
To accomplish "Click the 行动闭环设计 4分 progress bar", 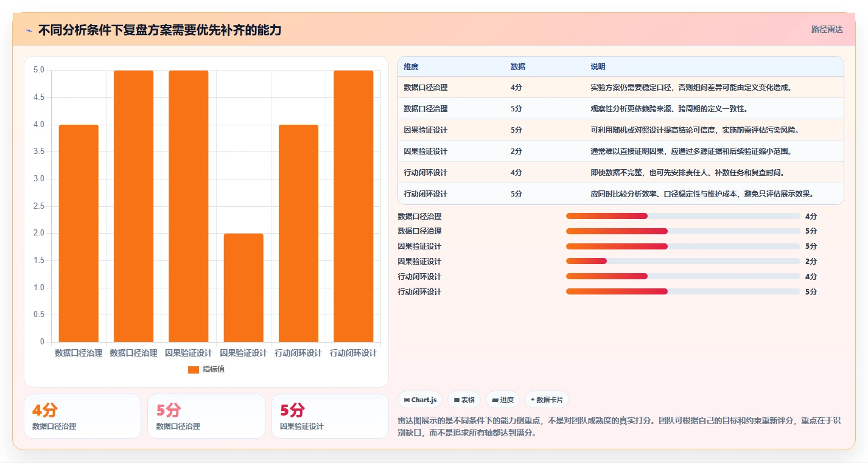I will coord(683,277).
